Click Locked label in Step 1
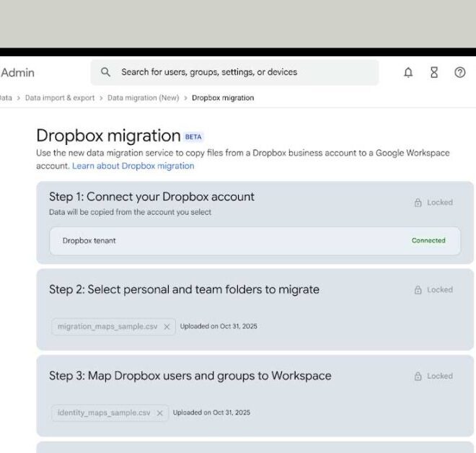Viewport: 476px width, 453px height. [x=440, y=202]
